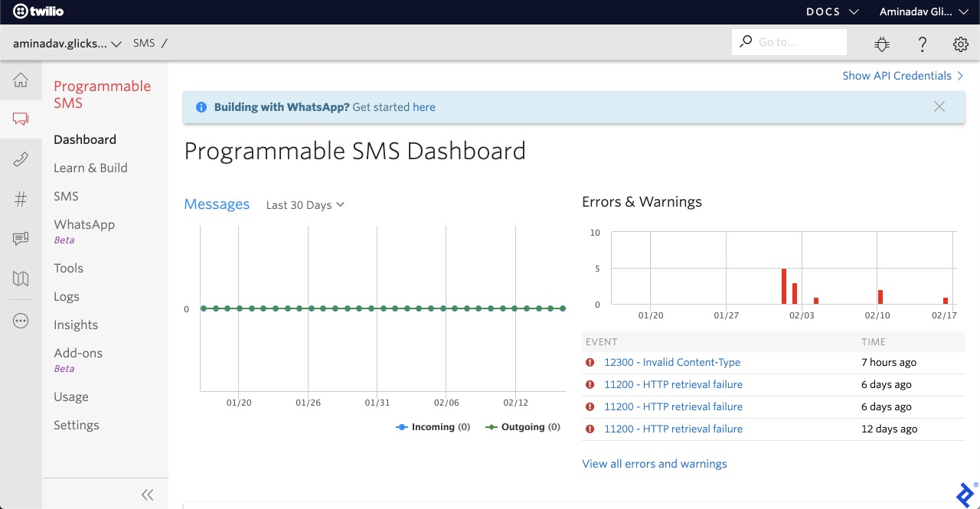Click the search magnifier icon

pos(746,41)
